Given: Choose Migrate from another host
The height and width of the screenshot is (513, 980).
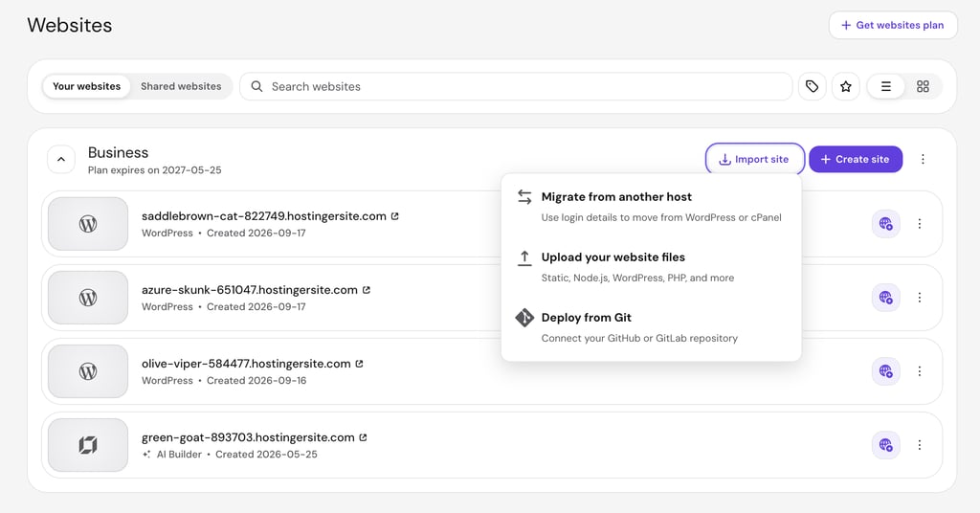Looking at the screenshot, I should tap(651, 207).
